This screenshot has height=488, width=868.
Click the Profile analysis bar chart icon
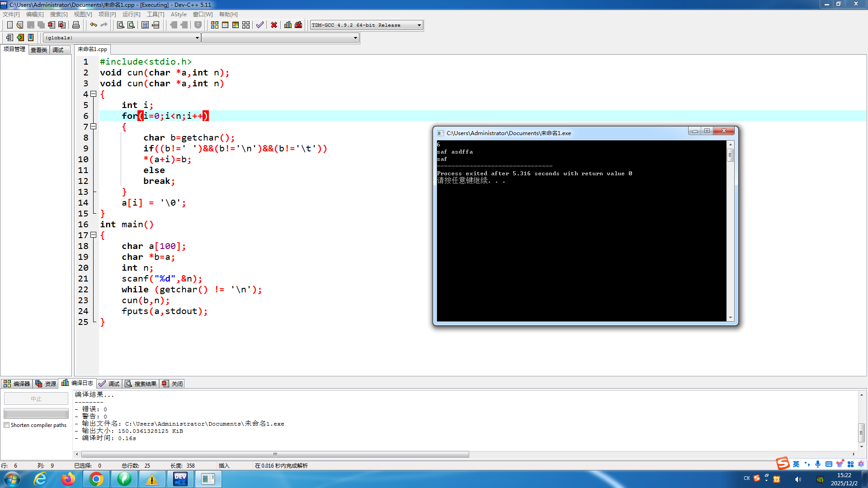288,25
